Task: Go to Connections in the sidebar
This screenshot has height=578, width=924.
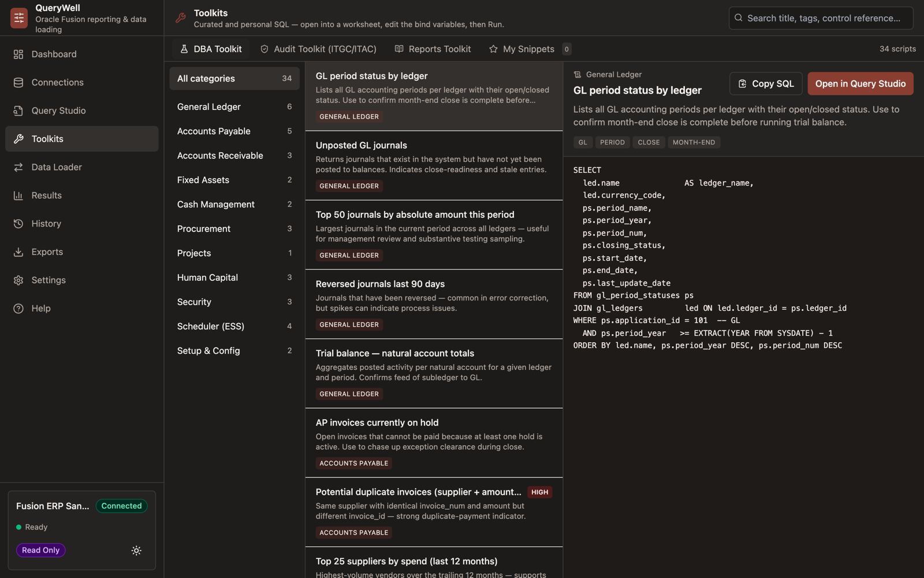Action: click(82, 82)
